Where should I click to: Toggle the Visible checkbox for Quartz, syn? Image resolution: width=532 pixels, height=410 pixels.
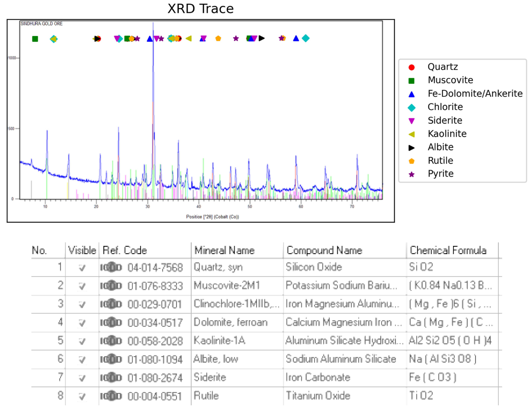[x=82, y=268]
